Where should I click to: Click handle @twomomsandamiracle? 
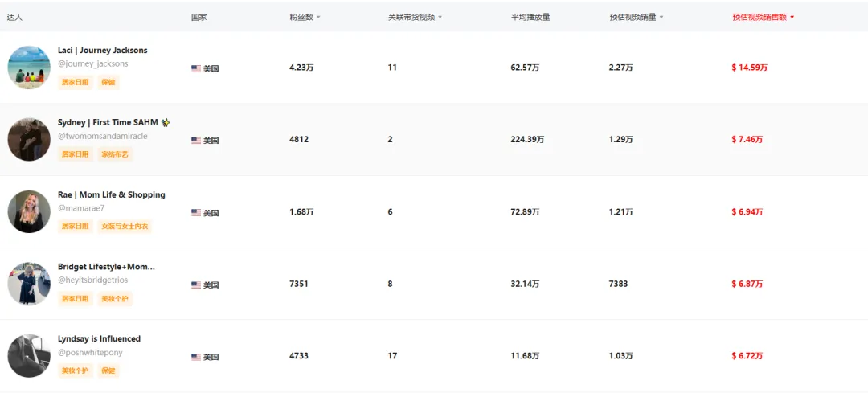(102, 136)
